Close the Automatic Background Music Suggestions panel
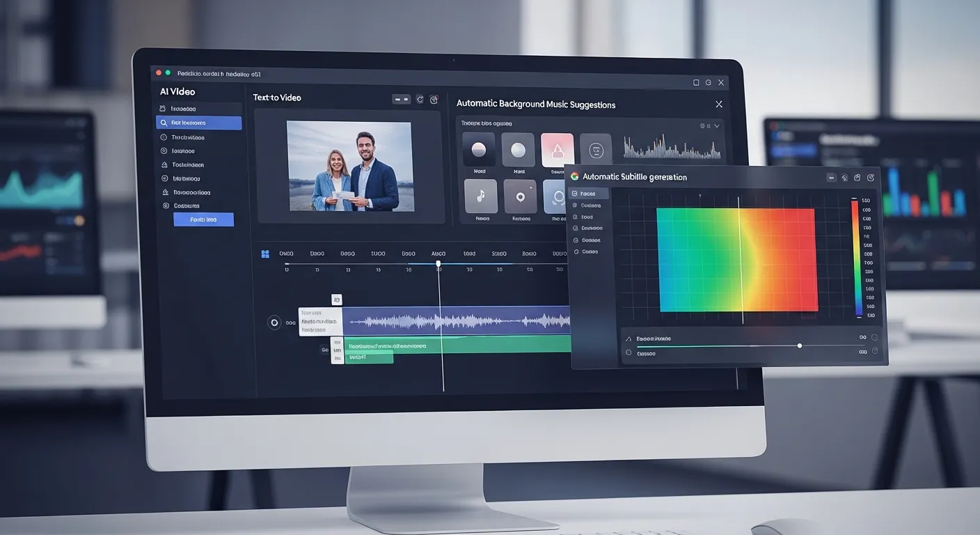 click(x=718, y=103)
